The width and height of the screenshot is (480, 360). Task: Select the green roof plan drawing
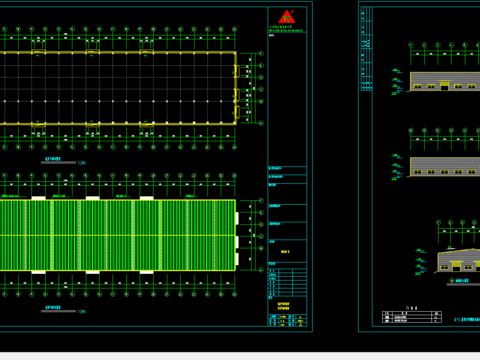(x=118, y=235)
